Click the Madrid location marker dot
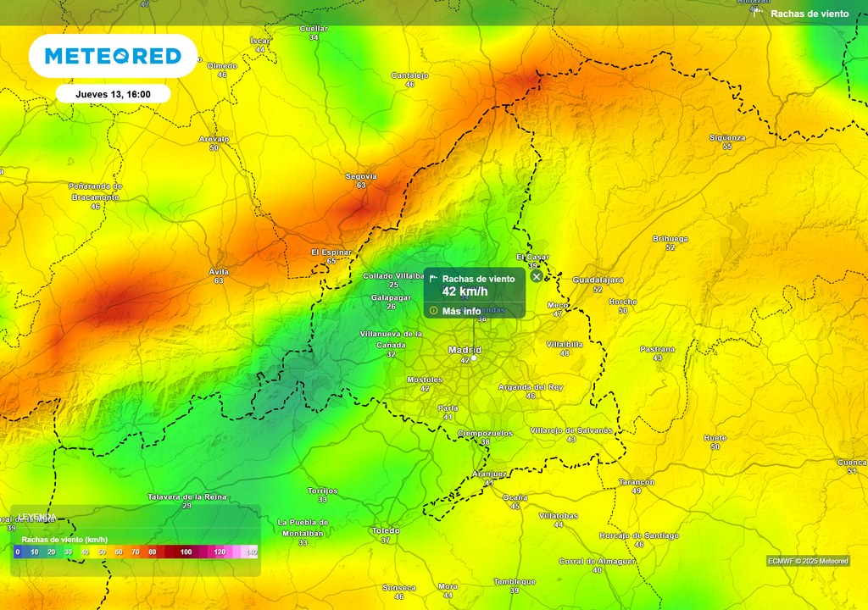Image resolution: width=868 pixels, height=610 pixels. coord(474,358)
